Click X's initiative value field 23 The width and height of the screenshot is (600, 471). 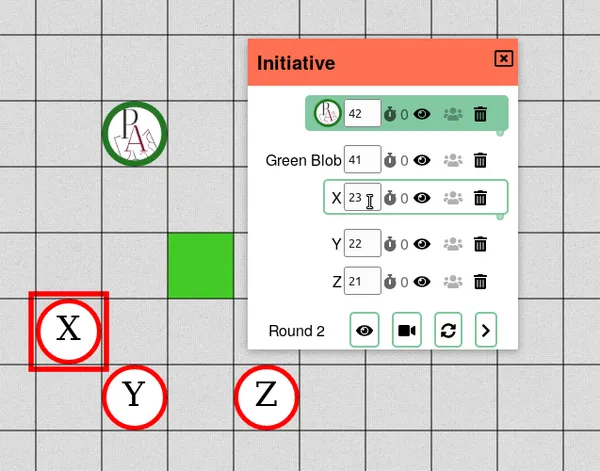pos(362,197)
